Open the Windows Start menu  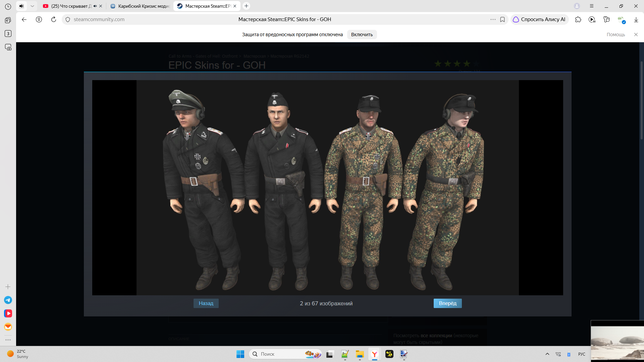pos(240,354)
